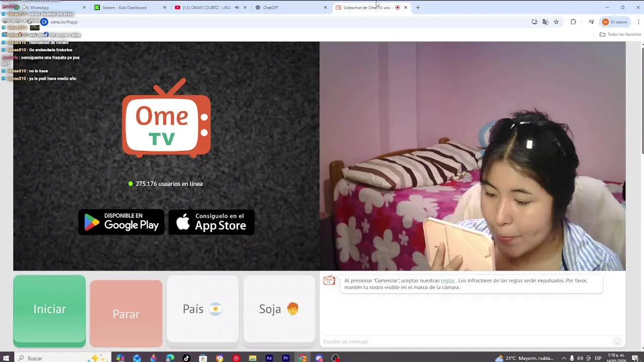Open Outlook from the taskbar
Screen dimensions: 644x362
[137, 358]
